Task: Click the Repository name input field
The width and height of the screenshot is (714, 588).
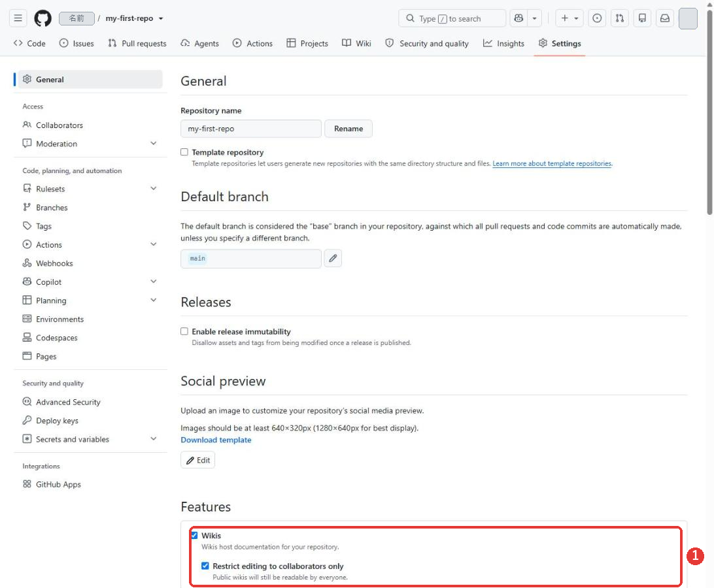Action: pyautogui.click(x=251, y=129)
